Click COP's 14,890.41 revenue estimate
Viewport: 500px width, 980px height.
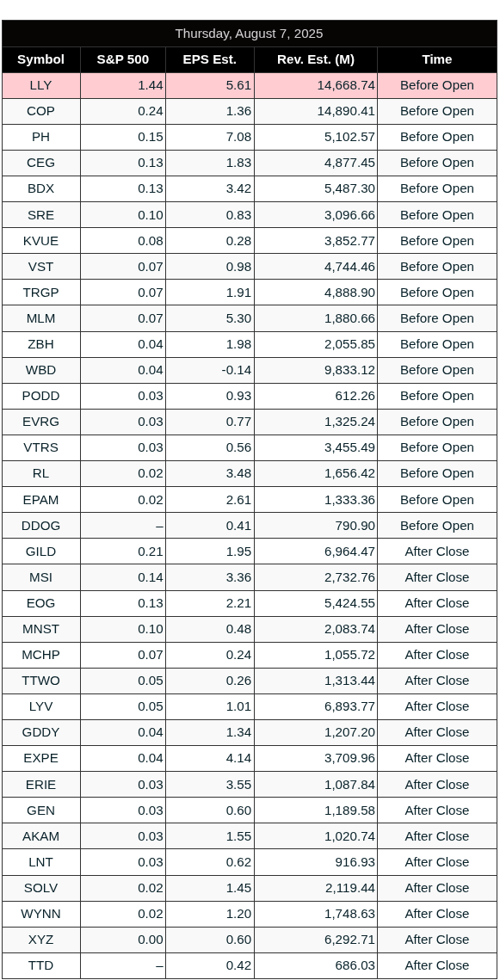pyautogui.click(x=316, y=111)
